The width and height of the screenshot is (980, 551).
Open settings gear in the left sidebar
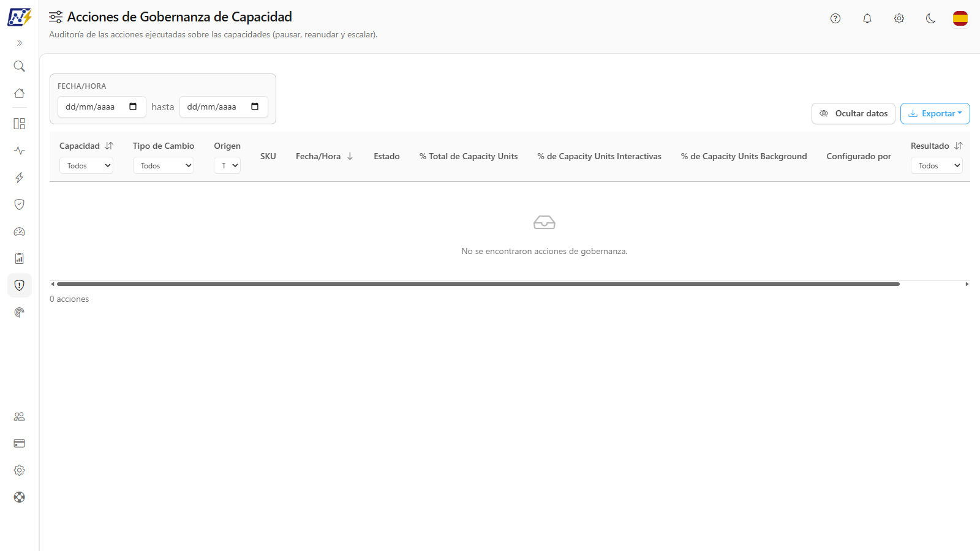20,470
